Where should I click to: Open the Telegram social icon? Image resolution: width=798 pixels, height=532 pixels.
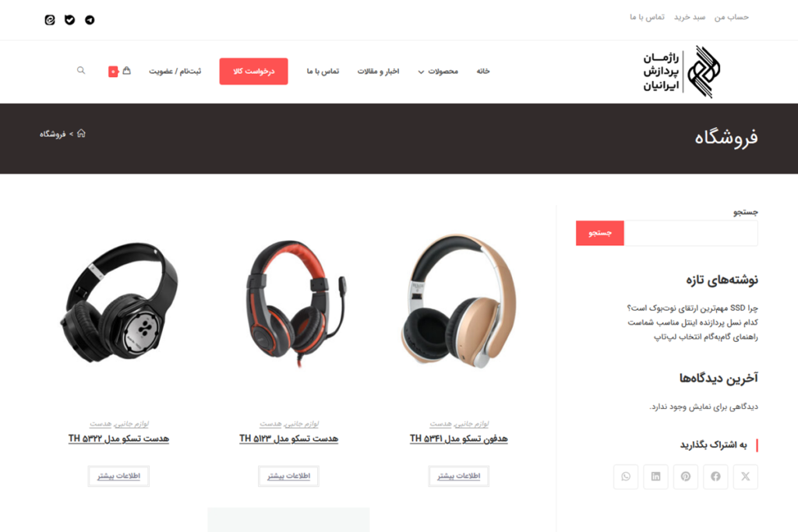click(x=90, y=19)
